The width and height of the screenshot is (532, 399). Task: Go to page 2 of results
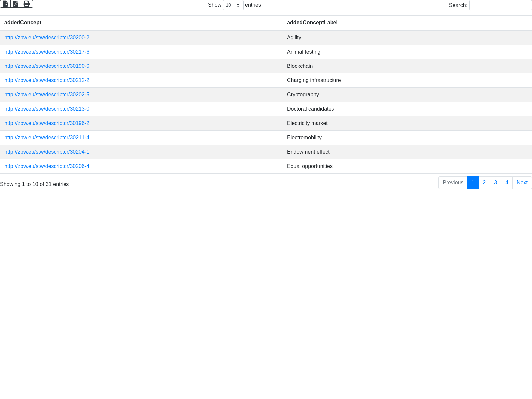click(x=484, y=183)
